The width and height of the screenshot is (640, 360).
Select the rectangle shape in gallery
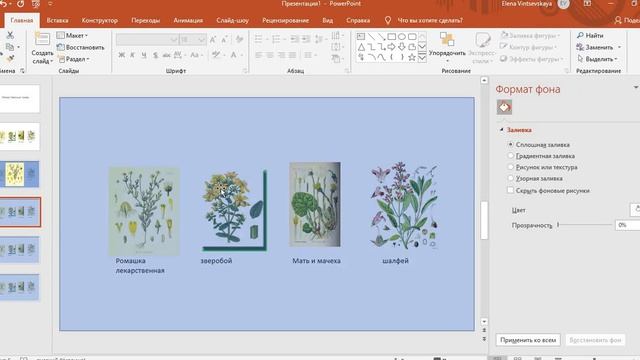click(x=391, y=37)
